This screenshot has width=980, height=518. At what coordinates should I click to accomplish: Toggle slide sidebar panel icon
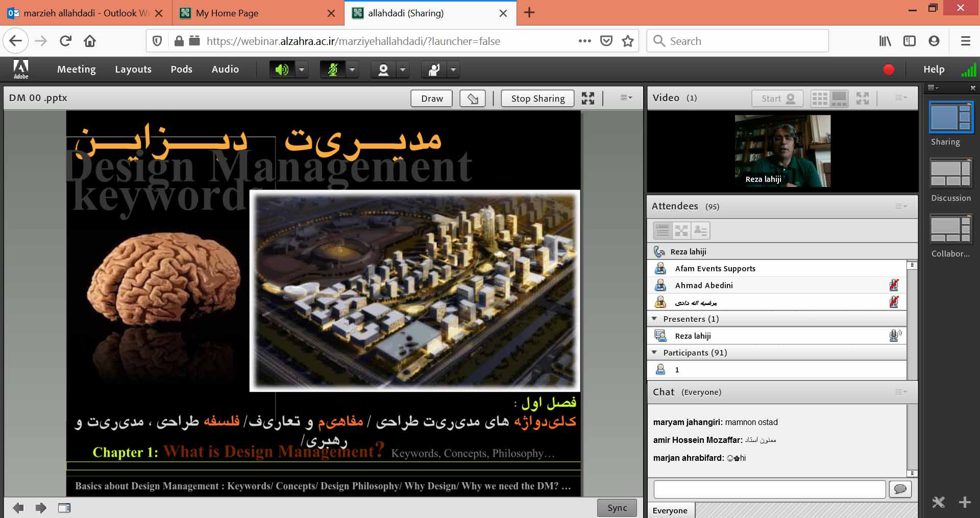coord(64,508)
